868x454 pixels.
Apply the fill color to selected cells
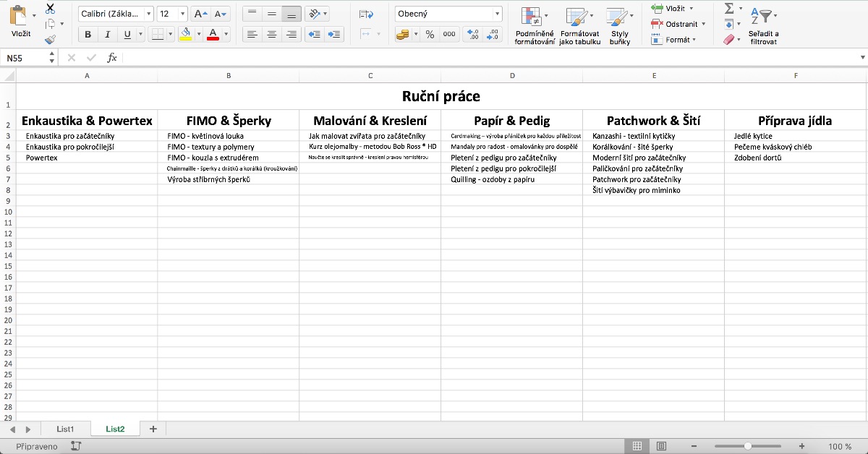coord(187,33)
